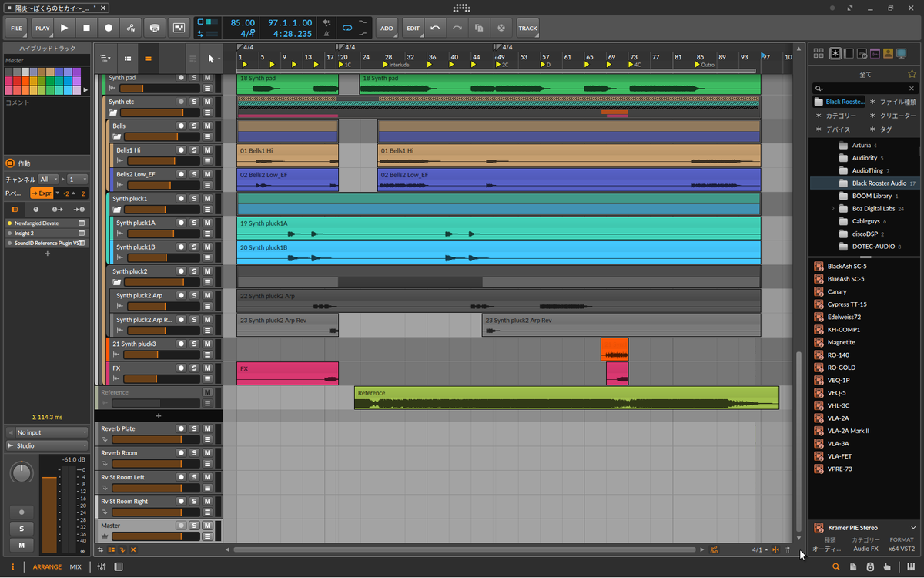Toggle automation write mode icon
This screenshot has height=578, width=924.
tap(131, 28)
